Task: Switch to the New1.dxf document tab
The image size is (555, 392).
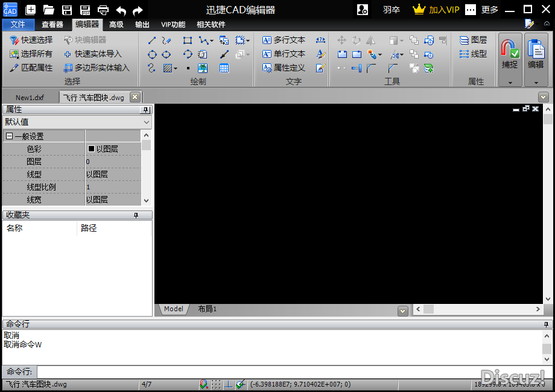Action: [x=30, y=97]
